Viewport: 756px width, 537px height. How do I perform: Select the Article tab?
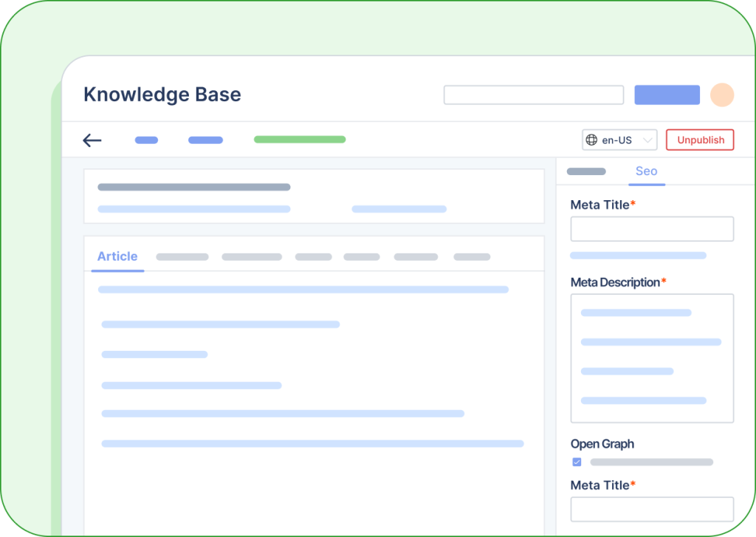(117, 256)
